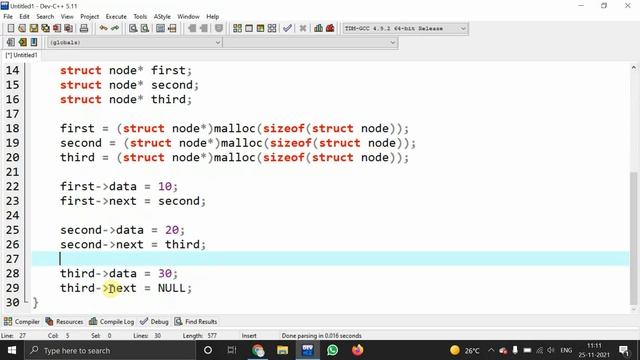Click the code 'second->next = third;'

133,244
